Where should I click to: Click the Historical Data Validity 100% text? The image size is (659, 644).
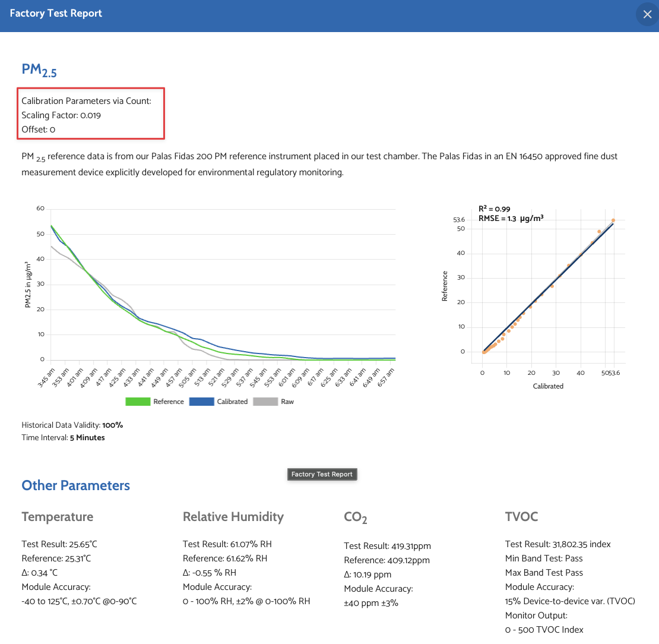click(x=72, y=425)
